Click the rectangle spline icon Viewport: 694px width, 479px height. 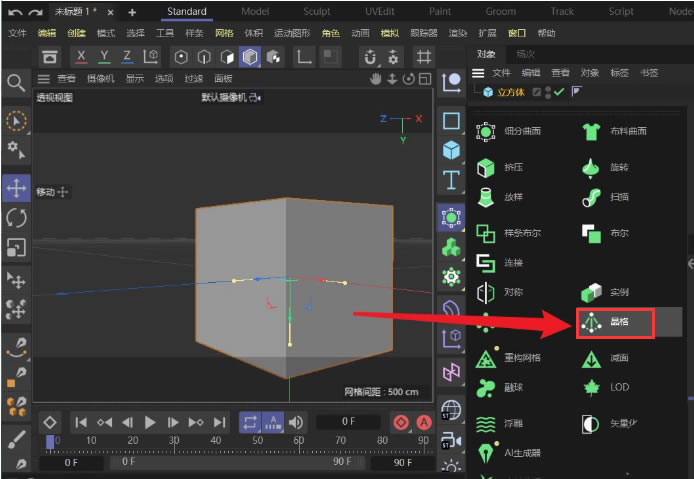451,121
